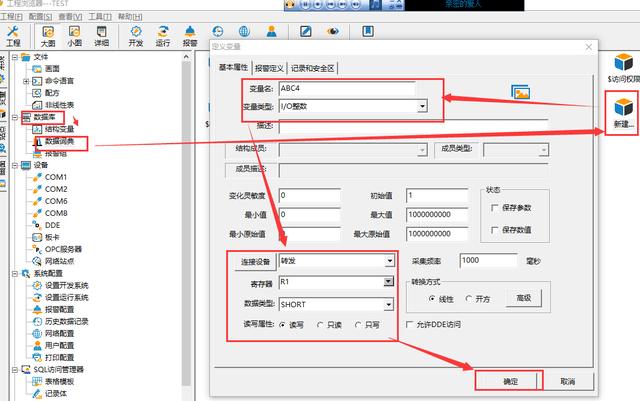This screenshot has height=401, width=640.
Task: Select 表格模板 under SQL访问管理器
Action: [x=59, y=382]
